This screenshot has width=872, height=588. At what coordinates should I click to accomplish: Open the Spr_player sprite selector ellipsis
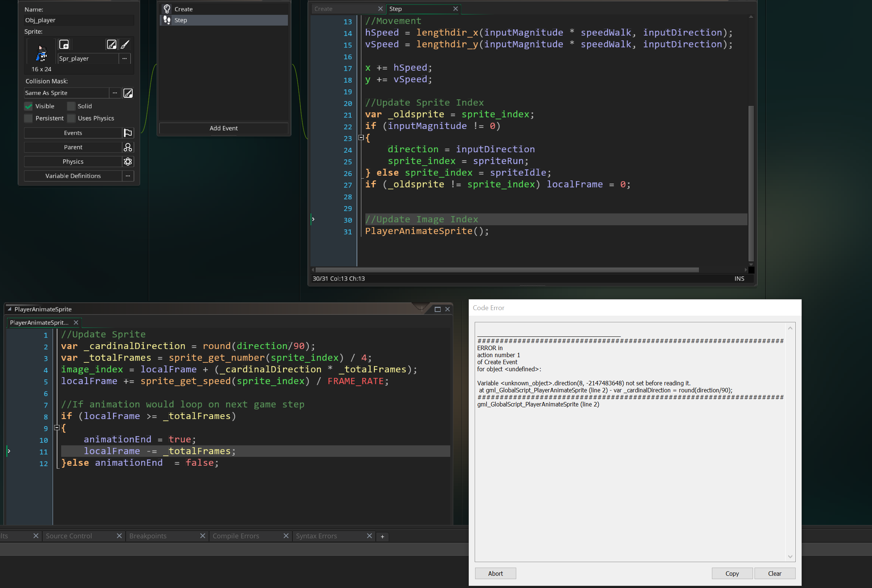pyautogui.click(x=125, y=59)
